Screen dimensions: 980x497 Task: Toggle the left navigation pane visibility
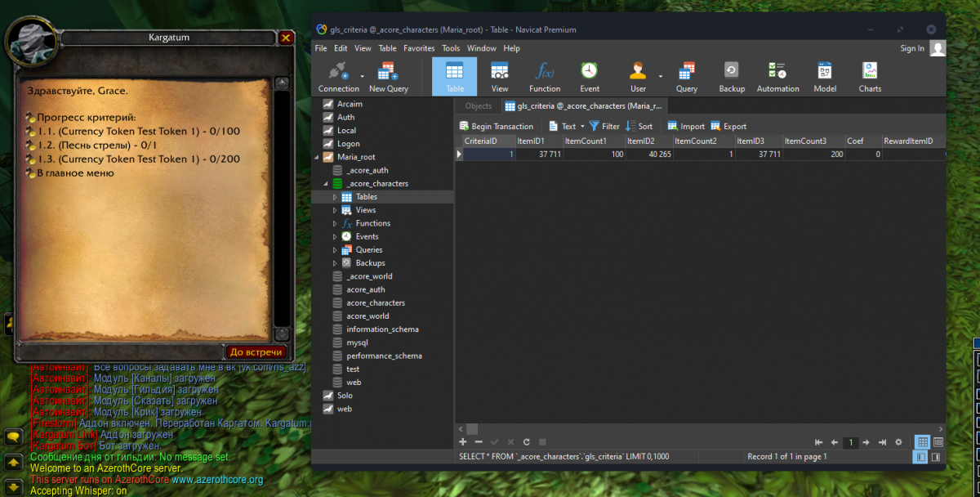tap(920, 457)
